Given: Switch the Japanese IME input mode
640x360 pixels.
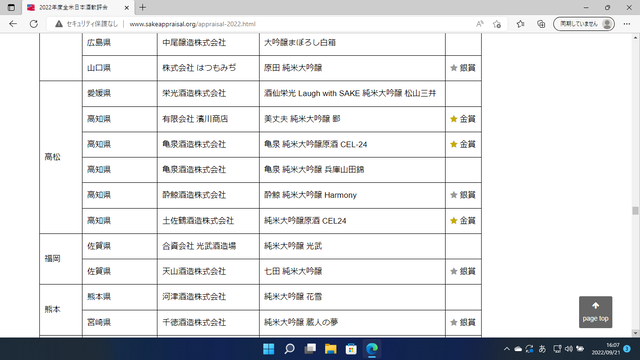Looking at the screenshot, I should (542, 349).
